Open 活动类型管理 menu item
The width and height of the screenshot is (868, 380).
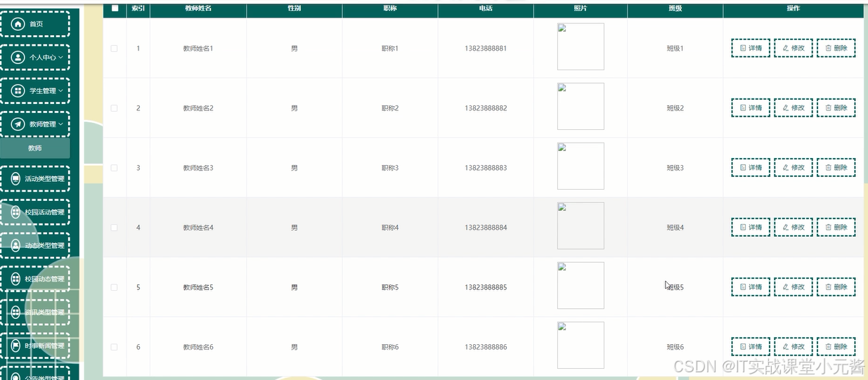(x=35, y=178)
